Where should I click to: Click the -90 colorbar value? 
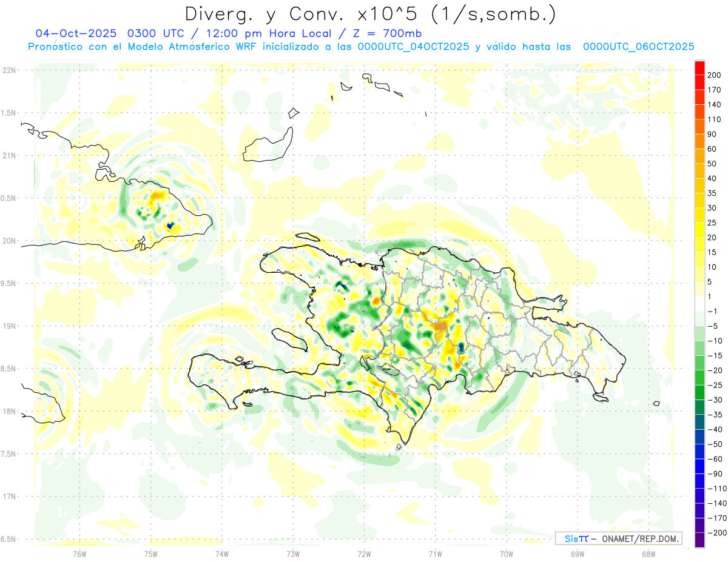pyautogui.click(x=714, y=473)
